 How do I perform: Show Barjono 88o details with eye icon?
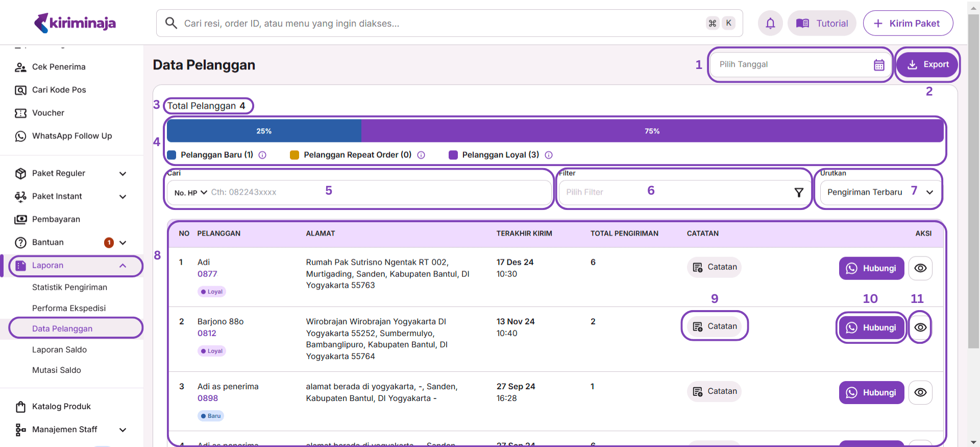click(x=920, y=327)
